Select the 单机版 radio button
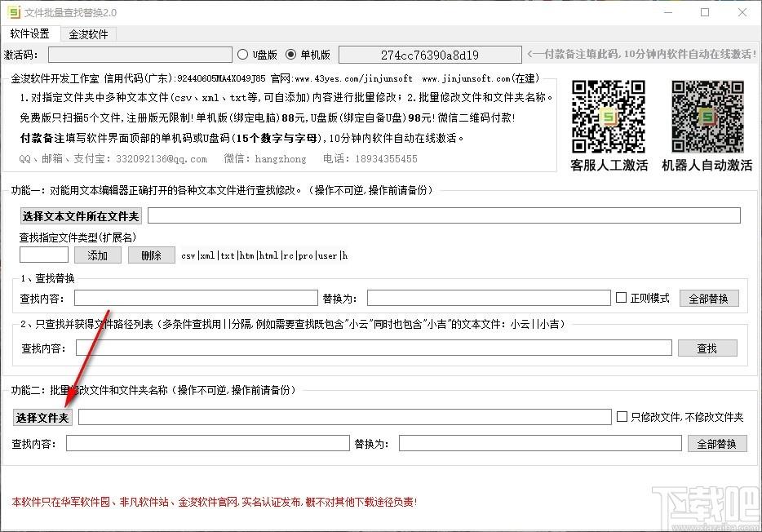This screenshot has height=532, width=762. click(x=291, y=55)
